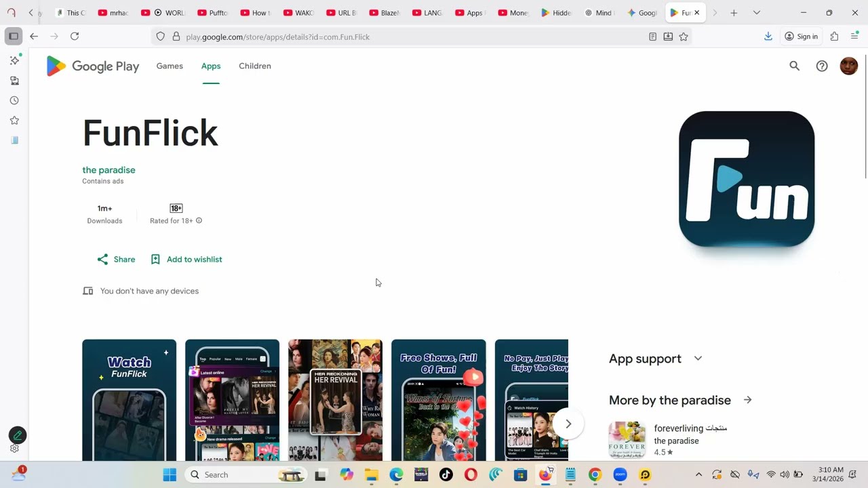This screenshot has width=868, height=488.
Task: Open More by the paradise arrow
Action: (747, 400)
